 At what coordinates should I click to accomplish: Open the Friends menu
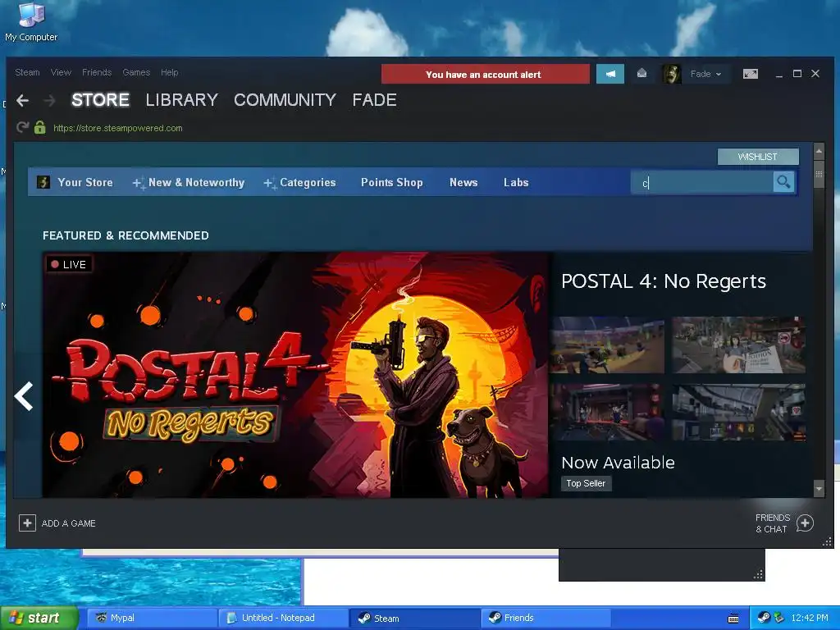tap(97, 72)
